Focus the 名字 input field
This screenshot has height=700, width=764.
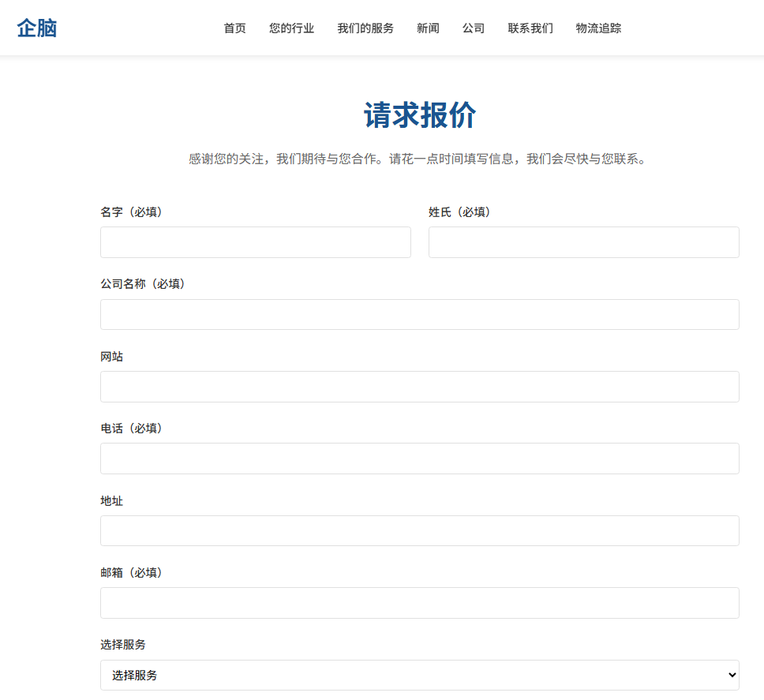pos(255,242)
